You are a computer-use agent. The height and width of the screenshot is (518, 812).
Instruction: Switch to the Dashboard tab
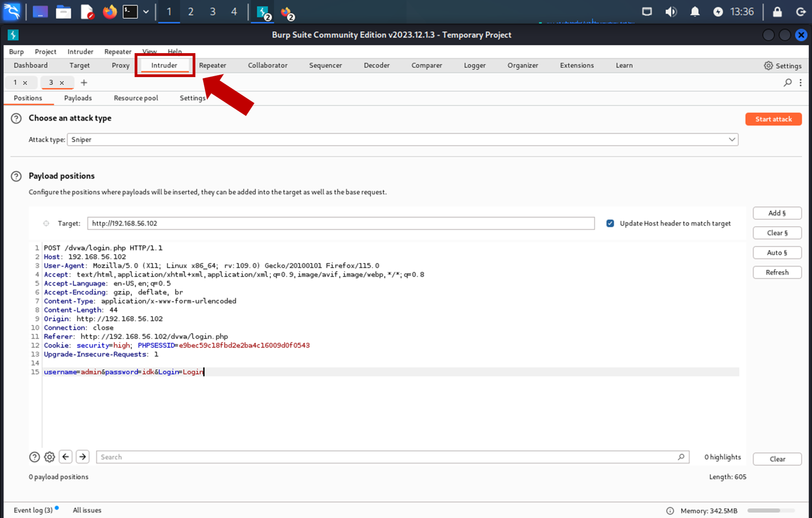(30, 65)
